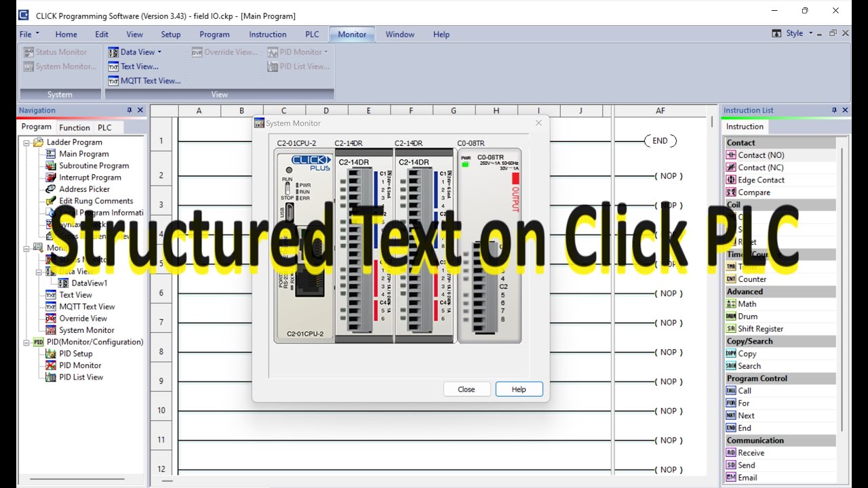The image size is (868, 488).
Task: Collapse the Ladder Program tree node
Action: [26, 142]
